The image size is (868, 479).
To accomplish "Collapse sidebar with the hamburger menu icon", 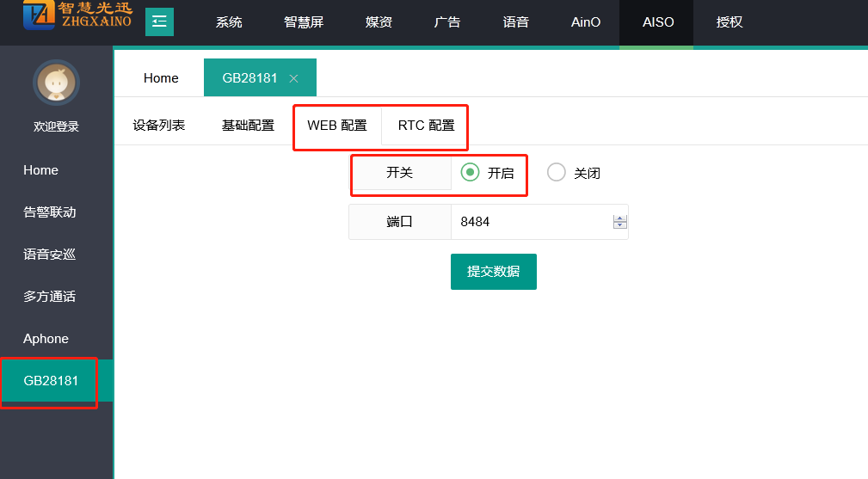I will [x=159, y=21].
